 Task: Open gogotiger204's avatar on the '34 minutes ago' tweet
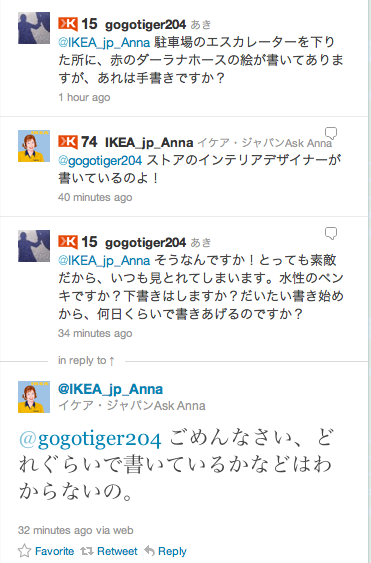point(34,246)
